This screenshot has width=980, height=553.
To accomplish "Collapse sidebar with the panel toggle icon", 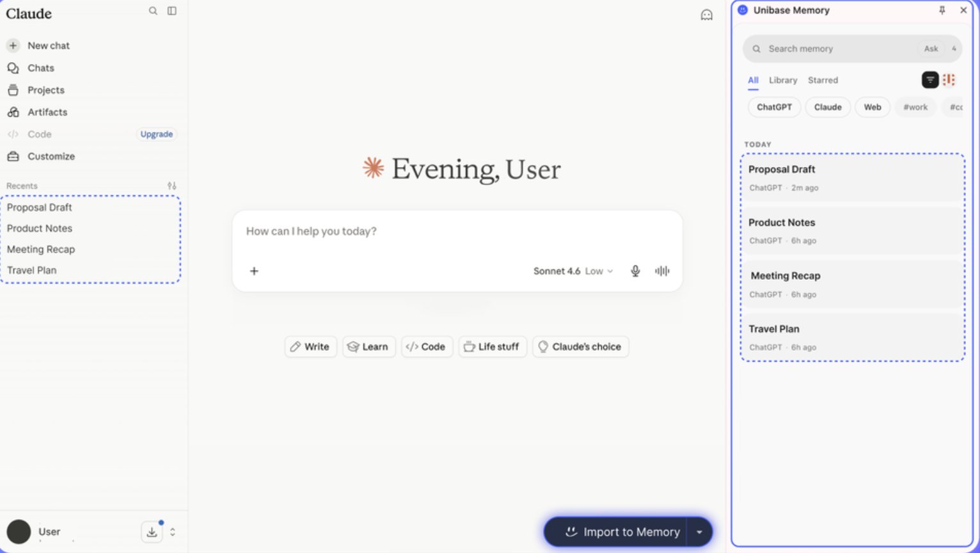I will pos(172,11).
